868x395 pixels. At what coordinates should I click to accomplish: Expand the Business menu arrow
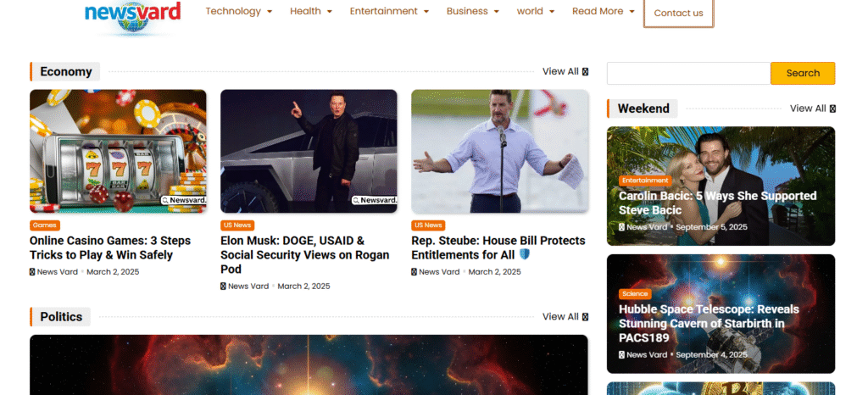pyautogui.click(x=497, y=12)
